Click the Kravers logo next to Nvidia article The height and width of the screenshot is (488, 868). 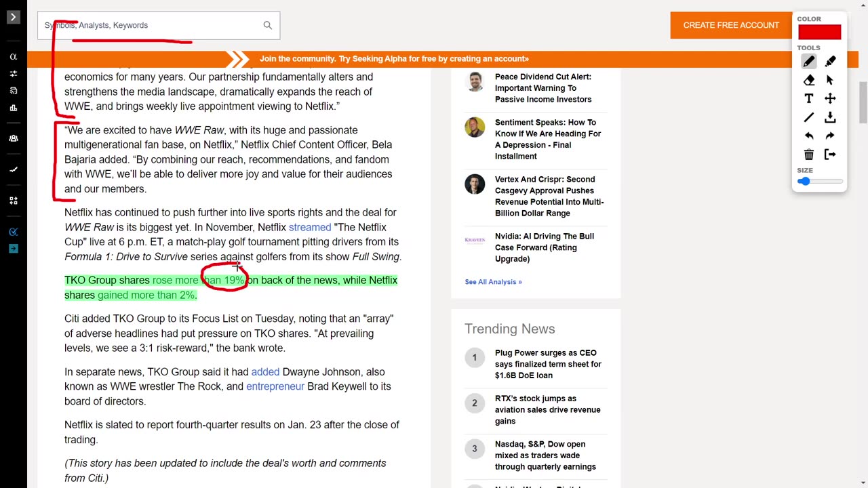click(x=475, y=240)
